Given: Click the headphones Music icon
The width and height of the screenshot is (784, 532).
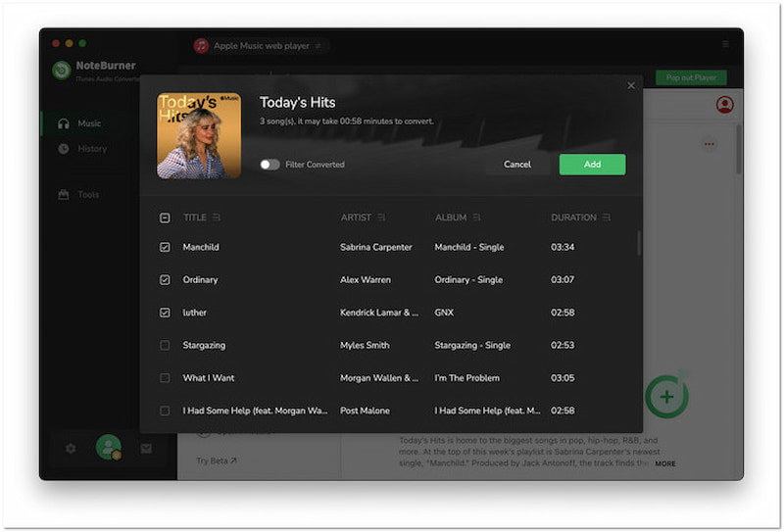Looking at the screenshot, I should [64, 123].
